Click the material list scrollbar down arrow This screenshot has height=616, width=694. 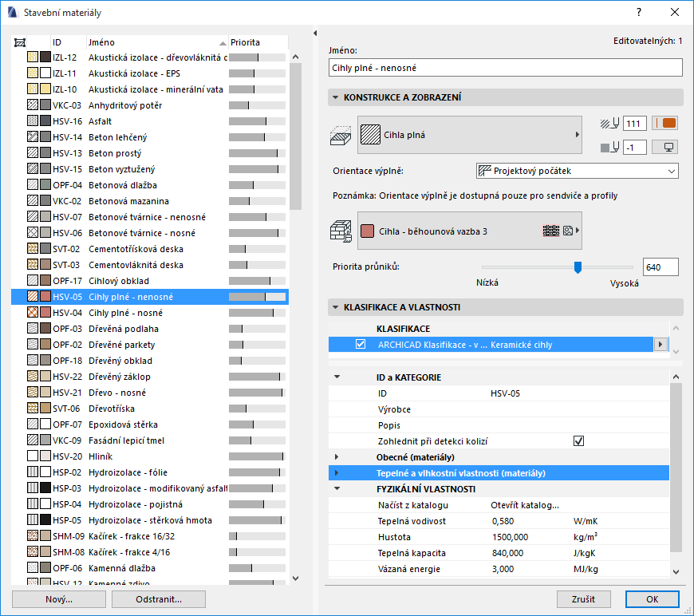296,578
